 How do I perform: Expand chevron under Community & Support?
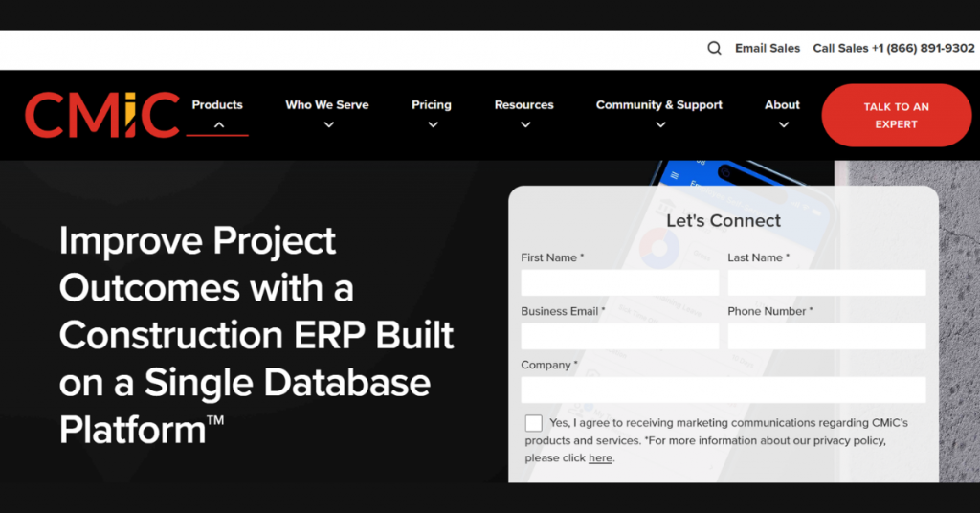660,125
